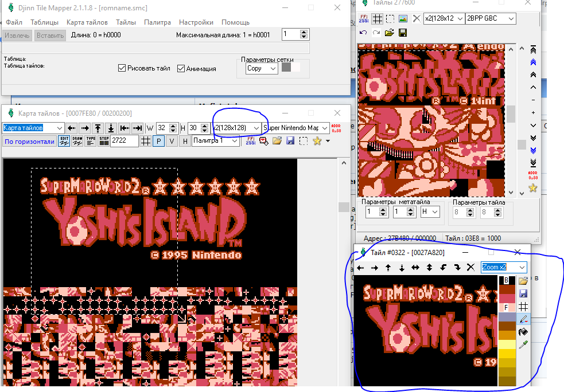
Task: Open the Палитра 1 dropdown
Action: [216, 141]
